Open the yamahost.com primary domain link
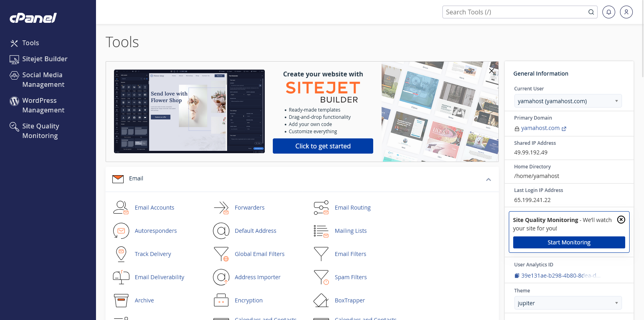This screenshot has width=644, height=320. (540, 128)
